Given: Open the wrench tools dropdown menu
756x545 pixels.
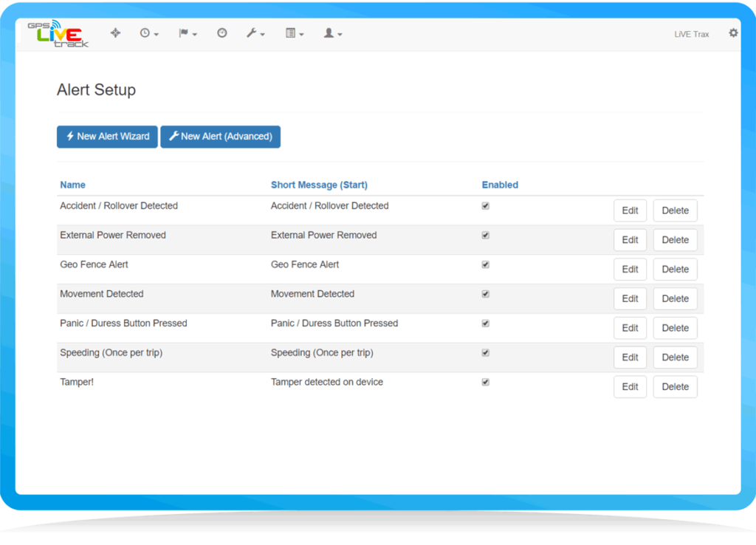Looking at the screenshot, I should (x=255, y=33).
